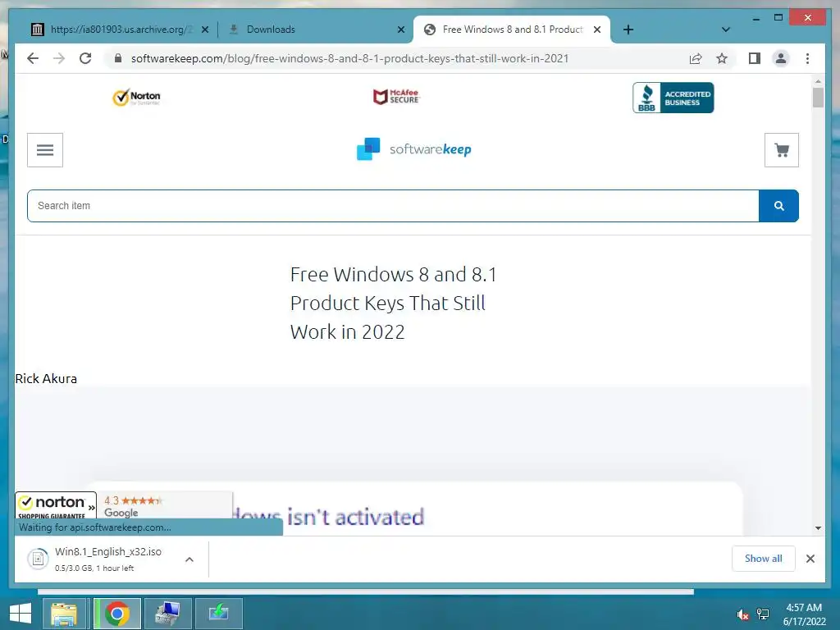Open a new browser tab
840x630 pixels.
(x=628, y=30)
